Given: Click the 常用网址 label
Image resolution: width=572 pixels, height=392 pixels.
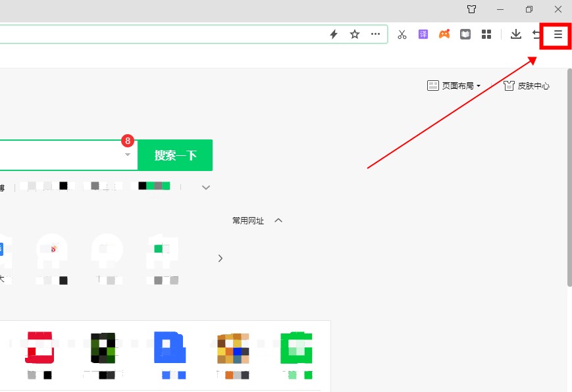Looking at the screenshot, I should click(248, 220).
